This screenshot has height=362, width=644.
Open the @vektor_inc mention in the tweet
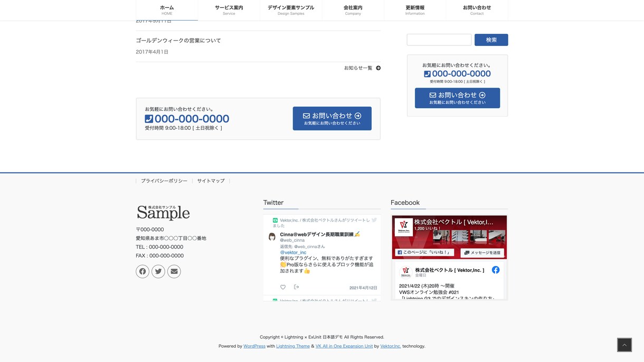pyautogui.click(x=293, y=252)
